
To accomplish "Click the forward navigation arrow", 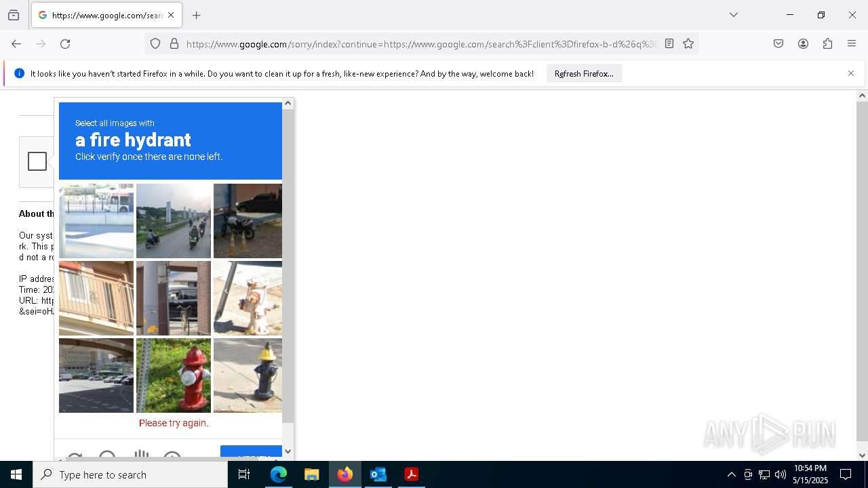I will pyautogui.click(x=41, y=43).
